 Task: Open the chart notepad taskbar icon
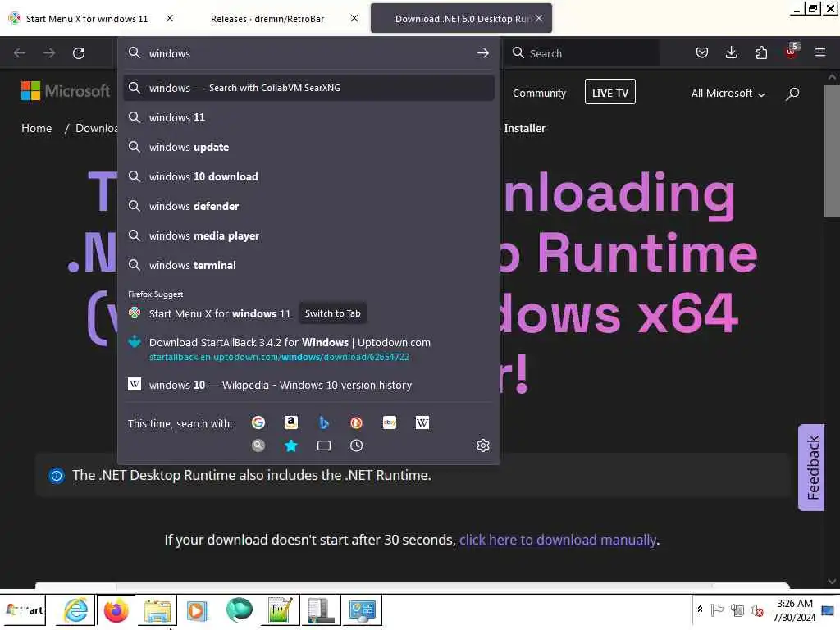tap(281, 610)
